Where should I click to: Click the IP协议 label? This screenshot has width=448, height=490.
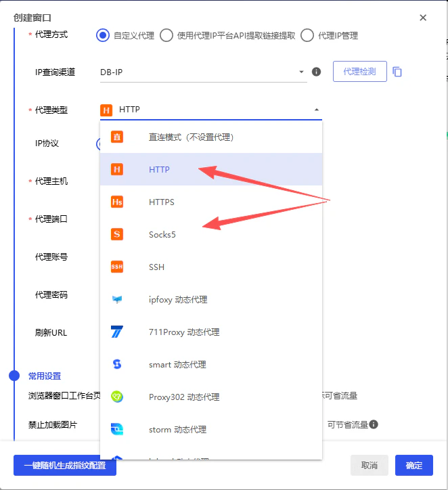click(47, 143)
